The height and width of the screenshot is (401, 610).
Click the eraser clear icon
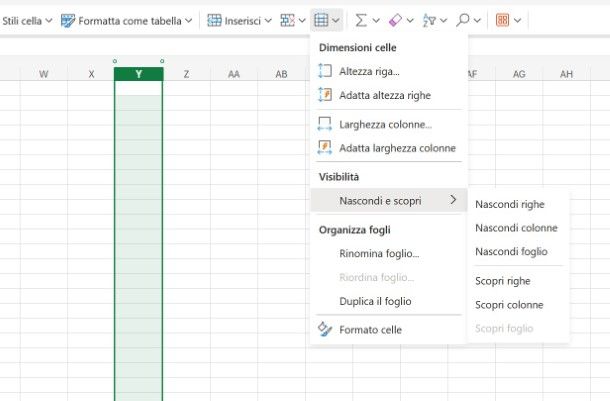tap(394, 20)
